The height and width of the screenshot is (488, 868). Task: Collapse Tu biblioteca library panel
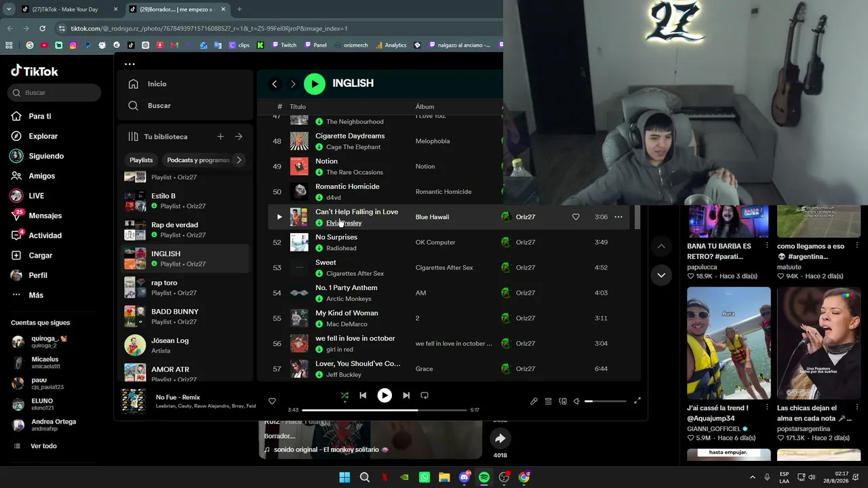[158, 137]
